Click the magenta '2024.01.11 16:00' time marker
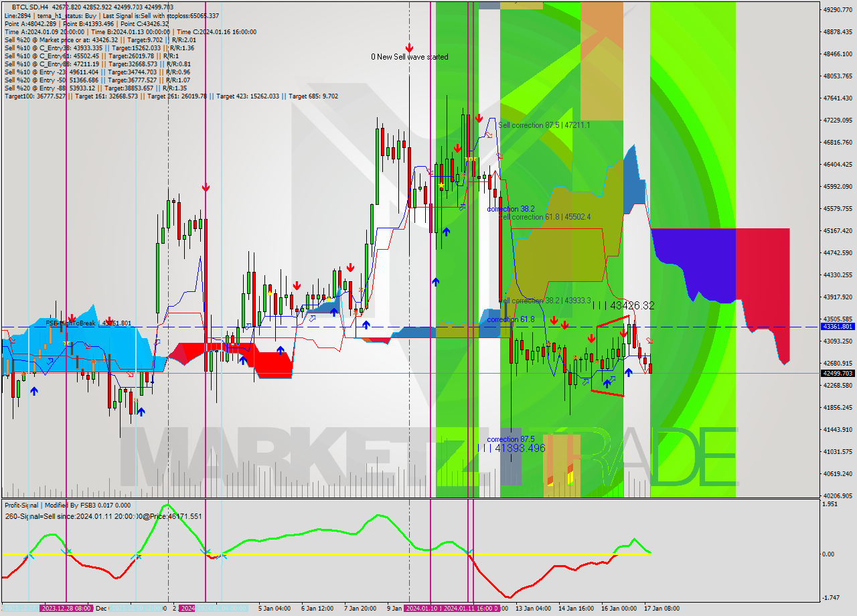The height and width of the screenshot is (616, 857). pyautogui.click(x=471, y=608)
